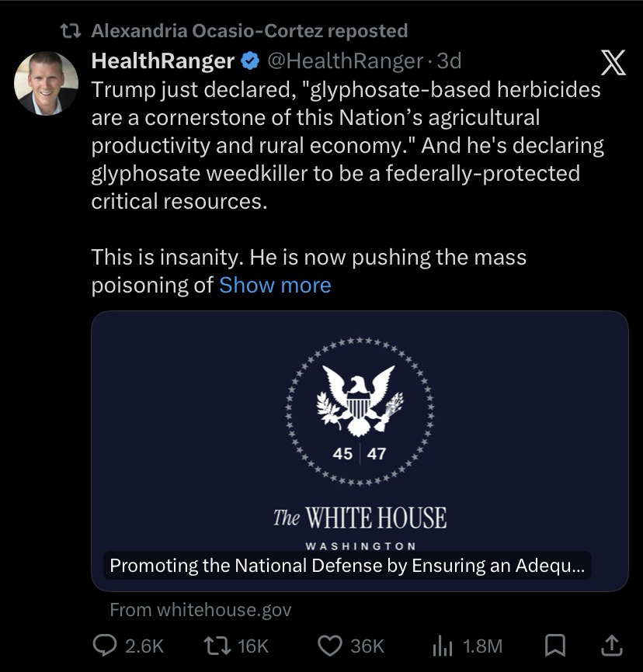
Task: Click the HealthRanger display name
Action: click(162, 61)
